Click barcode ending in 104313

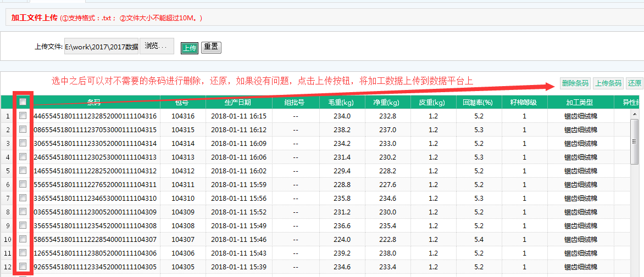[95, 157]
